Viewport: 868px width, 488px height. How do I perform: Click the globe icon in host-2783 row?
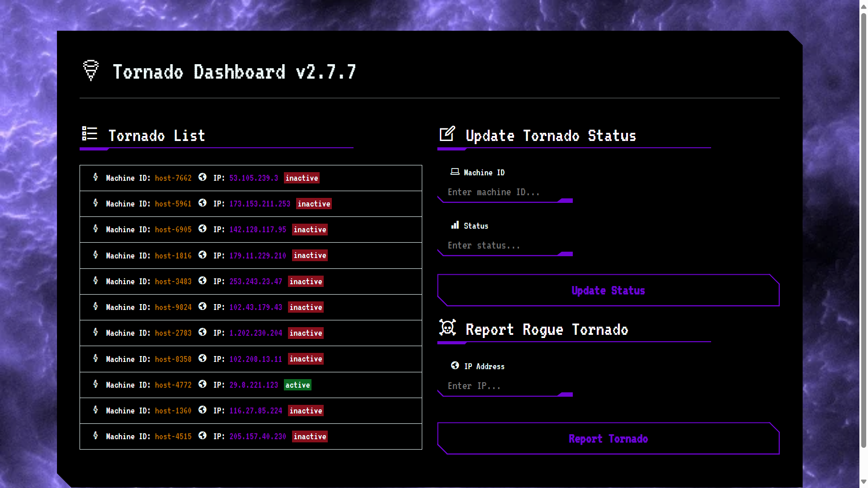[x=203, y=332]
